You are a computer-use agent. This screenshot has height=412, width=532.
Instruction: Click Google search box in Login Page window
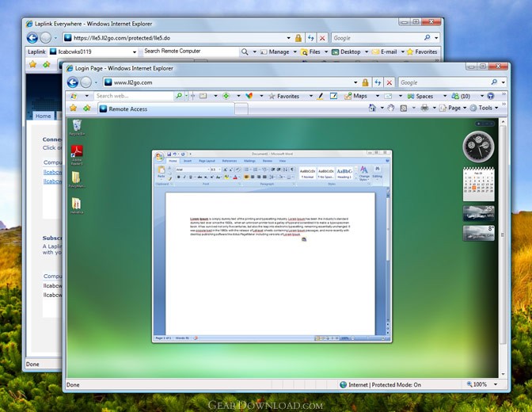click(x=444, y=82)
